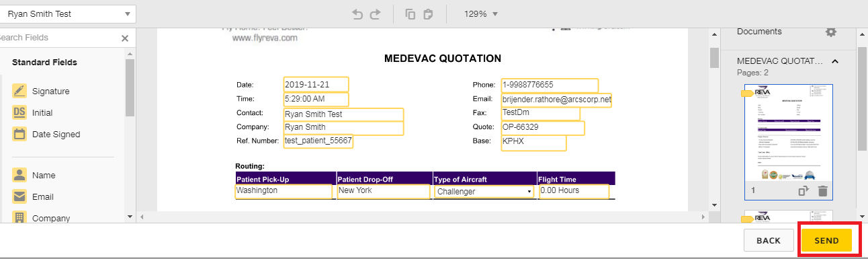Select the Signature field icon
Viewport: 868px width, 259px height.
[19, 91]
